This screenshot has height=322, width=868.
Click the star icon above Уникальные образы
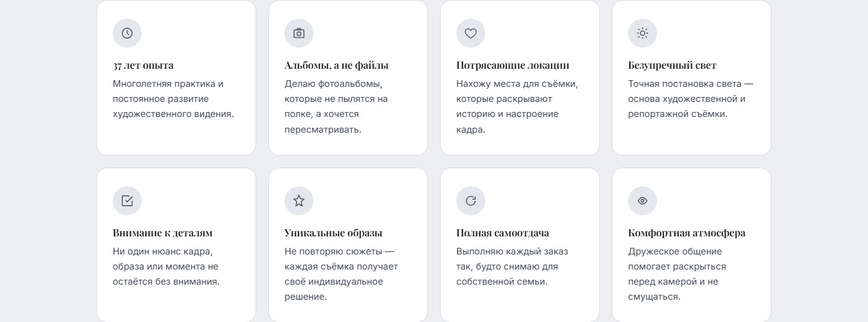coord(299,201)
